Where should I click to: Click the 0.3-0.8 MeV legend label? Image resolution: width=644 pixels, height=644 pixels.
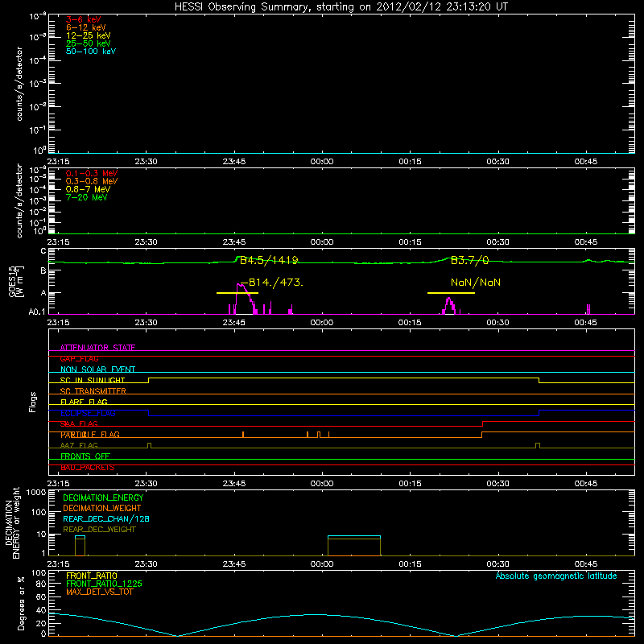[x=92, y=181]
